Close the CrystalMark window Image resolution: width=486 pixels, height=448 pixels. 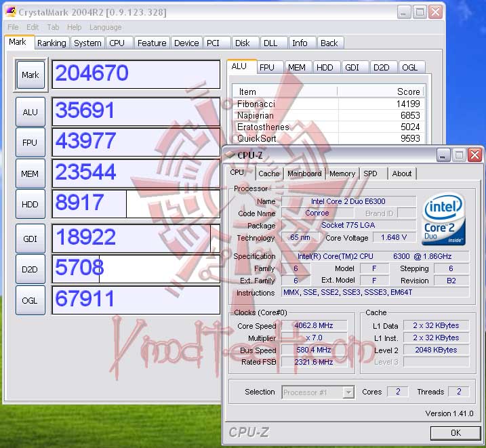click(435, 12)
